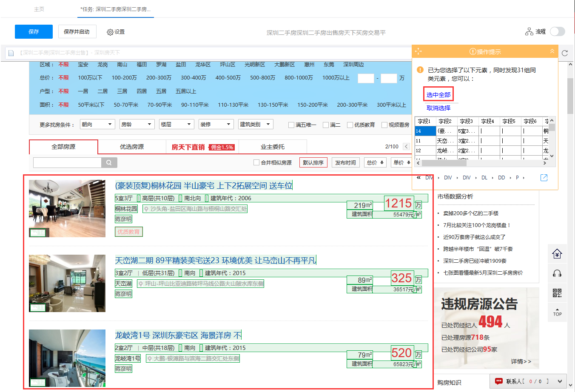Click the 选中全部 link
The height and width of the screenshot is (392, 575).
(x=438, y=95)
